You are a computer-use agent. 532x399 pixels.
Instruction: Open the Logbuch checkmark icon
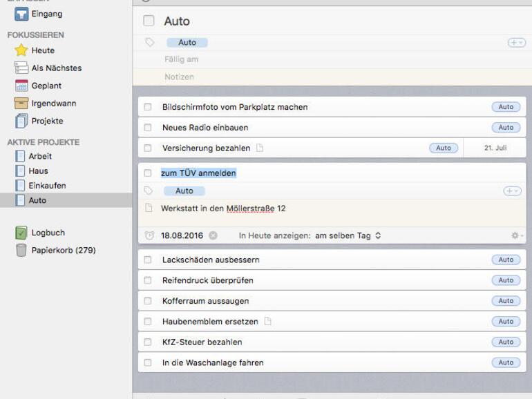click(21, 233)
